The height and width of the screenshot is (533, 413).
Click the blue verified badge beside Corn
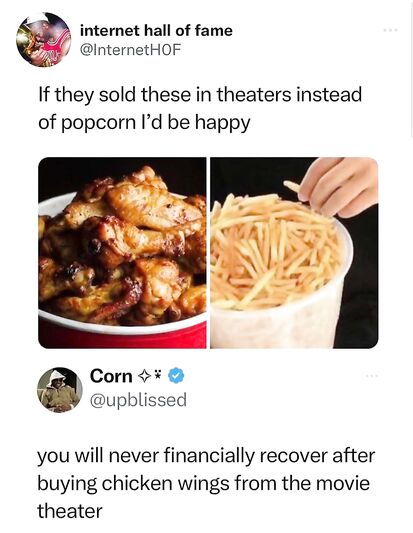tap(176, 376)
